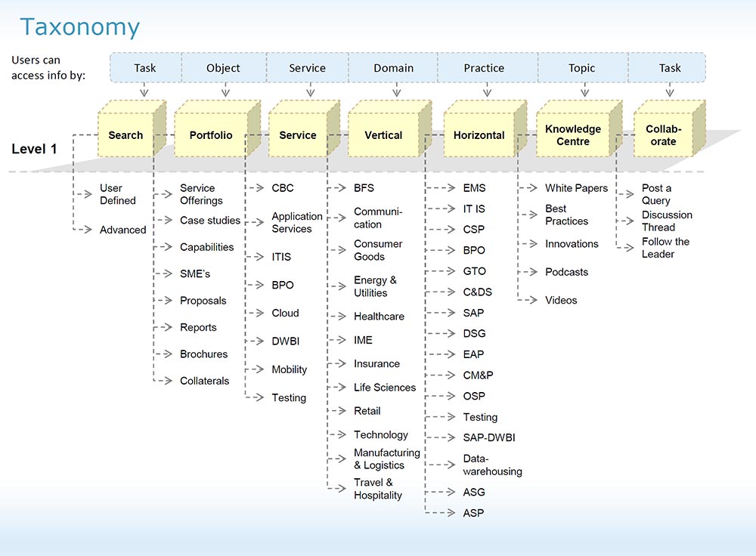Click the Service cube icon
The height and width of the screenshot is (556, 756).
pos(297,135)
